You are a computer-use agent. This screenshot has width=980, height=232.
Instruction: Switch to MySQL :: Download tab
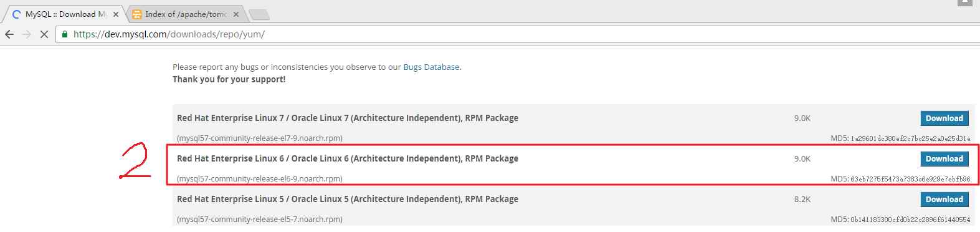click(62, 14)
